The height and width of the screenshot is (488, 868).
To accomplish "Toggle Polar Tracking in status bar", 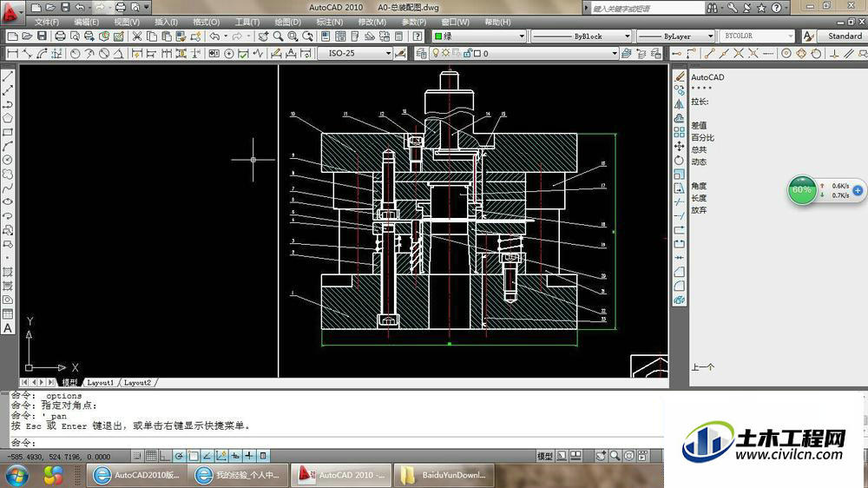I will 179,456.
